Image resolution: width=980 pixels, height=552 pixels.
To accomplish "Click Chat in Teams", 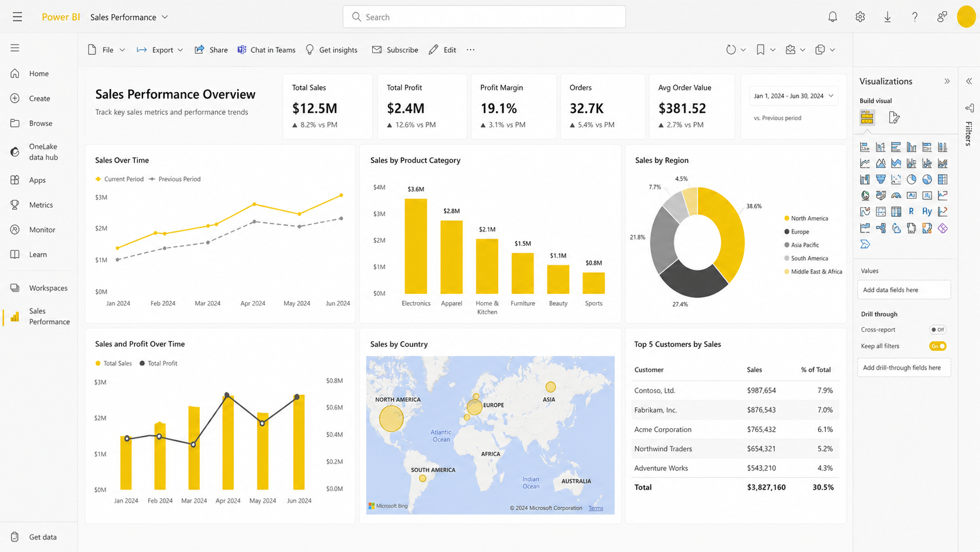I will (x=266, y=50).
